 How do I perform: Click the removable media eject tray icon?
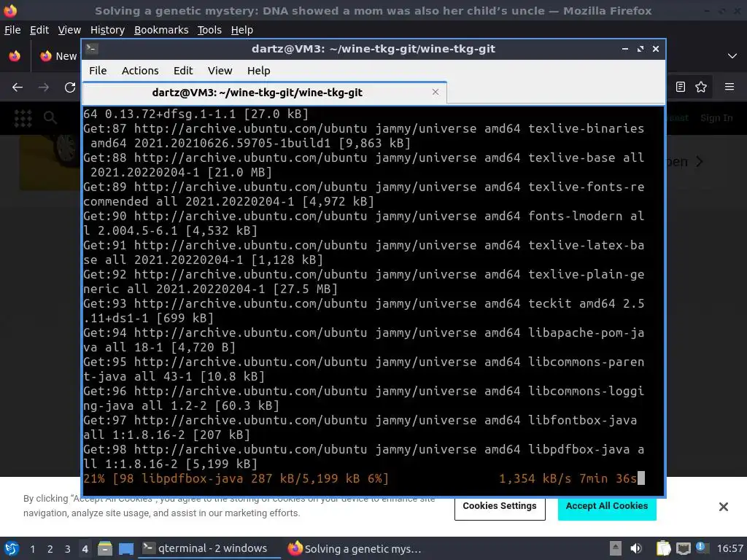(x=616, y=548)
